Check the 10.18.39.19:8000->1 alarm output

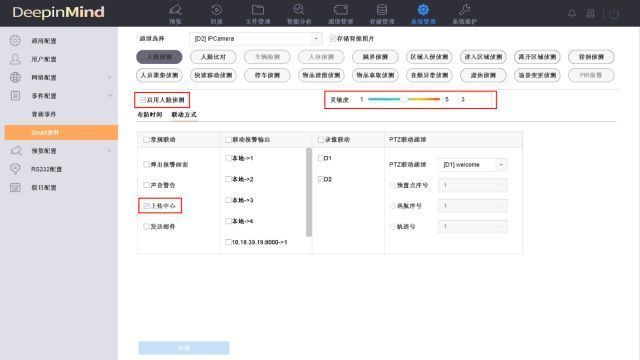[x=228, y=242]
